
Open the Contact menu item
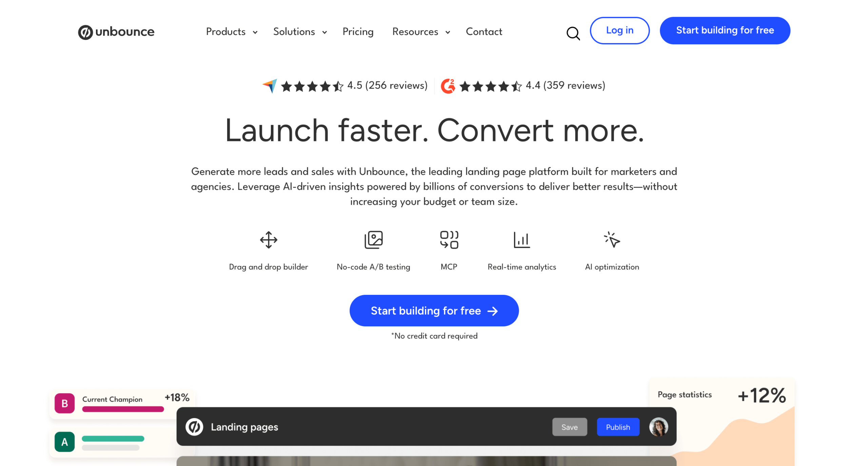coord(484,32)
